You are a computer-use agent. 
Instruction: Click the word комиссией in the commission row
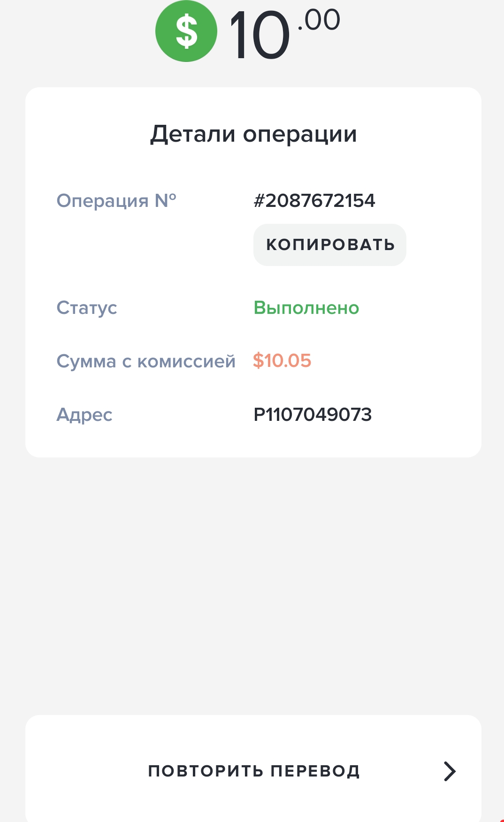click(x=186, y=361)
